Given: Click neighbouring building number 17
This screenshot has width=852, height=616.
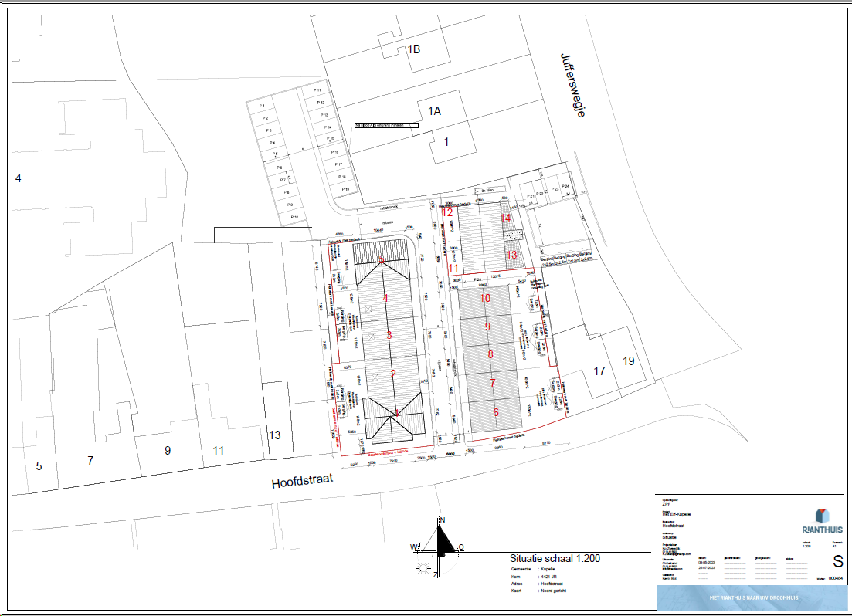Looking at the screenshot, I should click(x=599, y=371).
